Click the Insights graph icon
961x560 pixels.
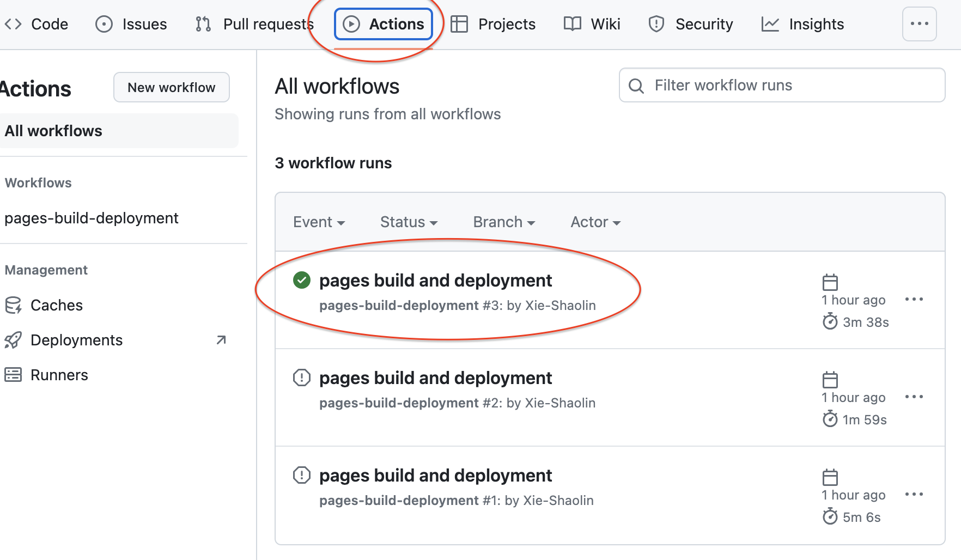pos(770,24)
